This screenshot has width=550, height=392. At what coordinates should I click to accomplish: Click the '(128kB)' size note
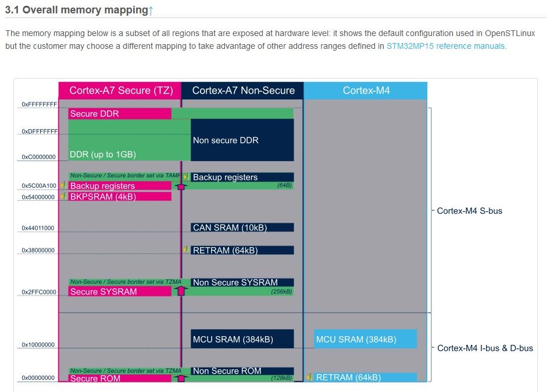pos(281,378)
